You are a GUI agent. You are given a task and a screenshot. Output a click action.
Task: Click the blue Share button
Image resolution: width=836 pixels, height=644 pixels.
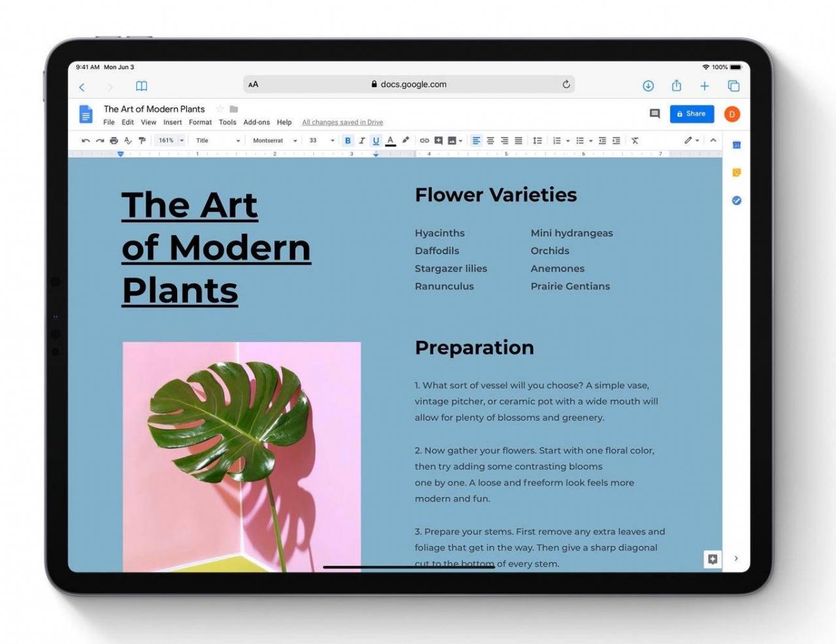pyautogui.click(x=692, y=114)
